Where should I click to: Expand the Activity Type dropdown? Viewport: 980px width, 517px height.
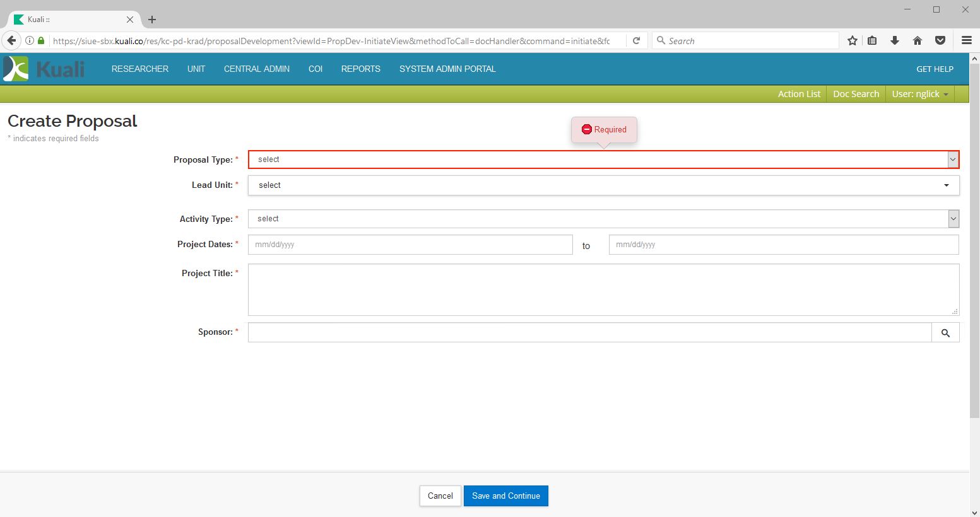pos(603,219)
